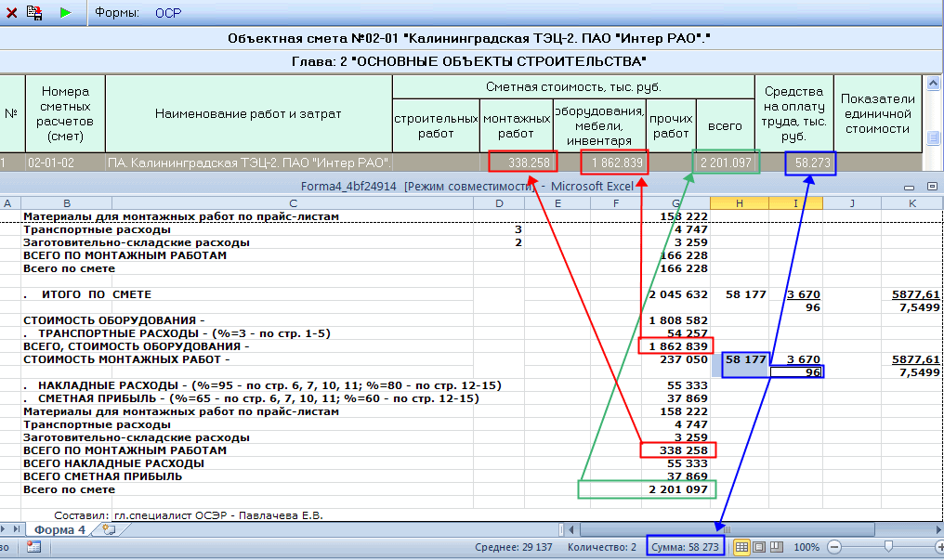Click next sheet navigation arrow
This screenshot has width=944, height=560.
3,529
